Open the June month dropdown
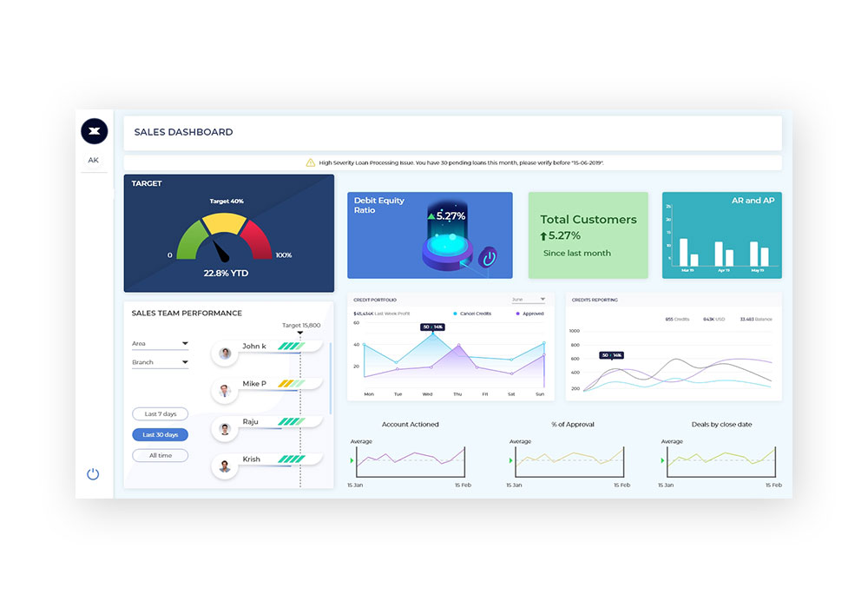This screenshot has width=868, height=608. point(529,300)
